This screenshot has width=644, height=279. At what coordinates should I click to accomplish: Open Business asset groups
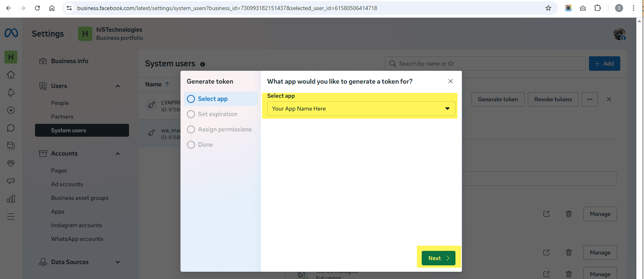[x=80, y=198]
